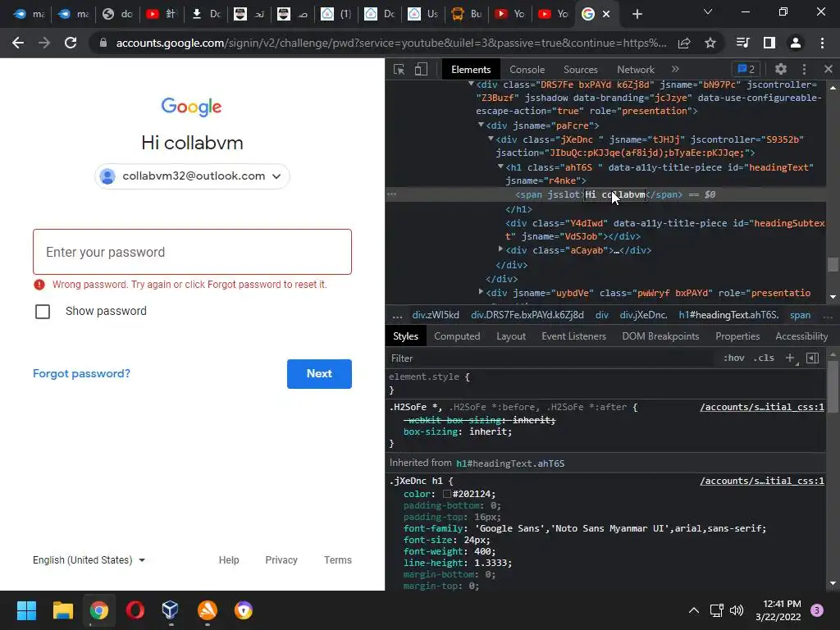Image resolution: width=840 pixels, height=630 pixels.
Task: Toggle the .cls element classes button
Action: 764,358
